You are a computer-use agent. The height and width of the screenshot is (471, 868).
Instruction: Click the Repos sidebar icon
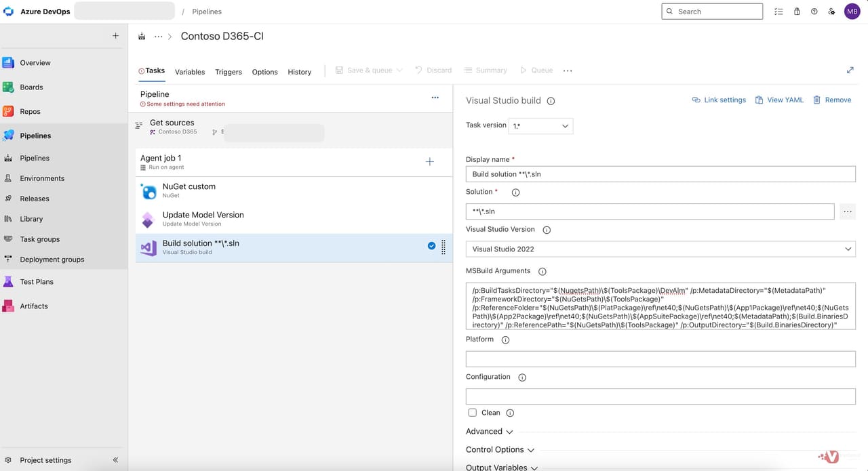click(x=8, y=111)
